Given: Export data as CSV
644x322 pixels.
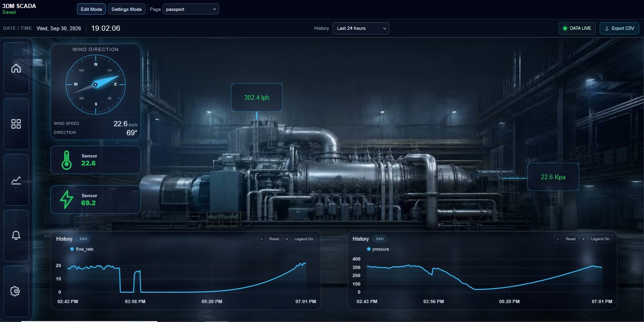Looking at the screenshot, I should point(619,28).
